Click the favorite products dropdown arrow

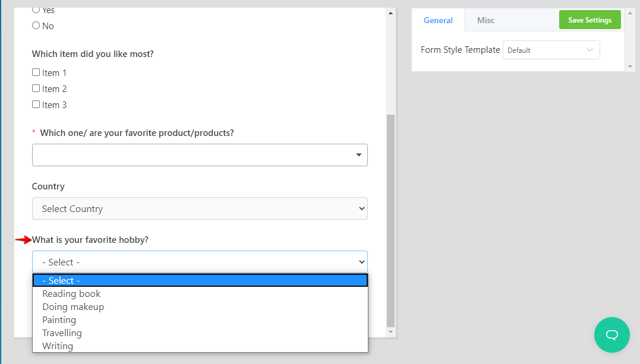(x=358, y=155)
